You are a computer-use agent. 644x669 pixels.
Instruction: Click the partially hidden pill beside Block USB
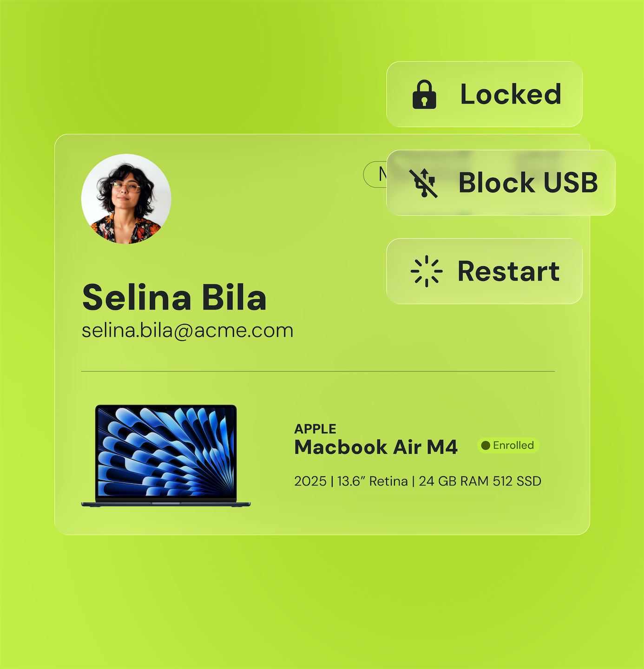click(x=375, y=174)
